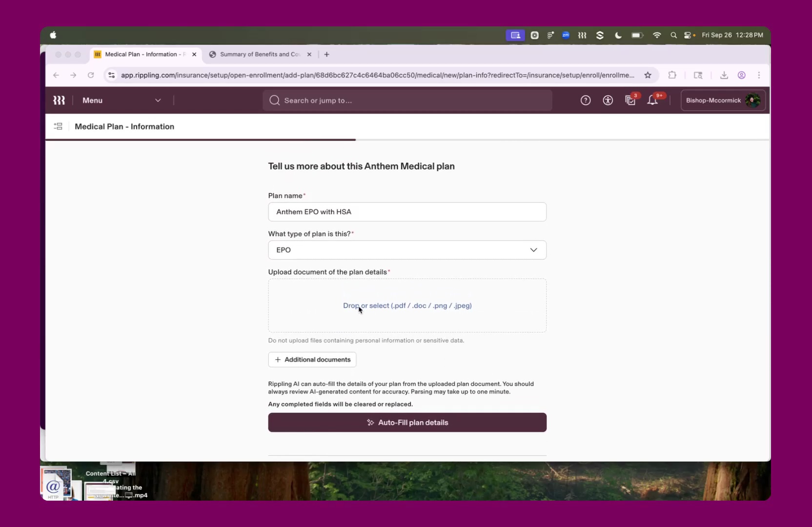Open new browser tab
This screenshot has height=527, width=812.
(326, 54)
